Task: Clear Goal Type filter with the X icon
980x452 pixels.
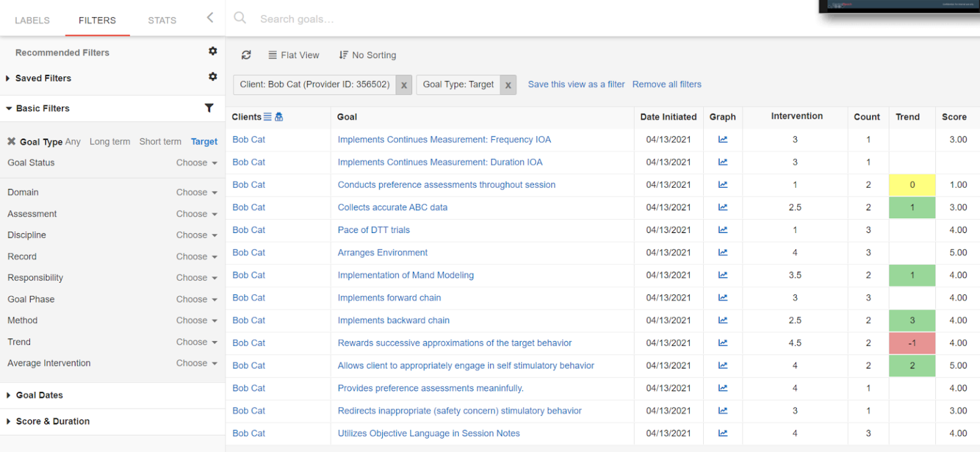Action: (11, 142)
